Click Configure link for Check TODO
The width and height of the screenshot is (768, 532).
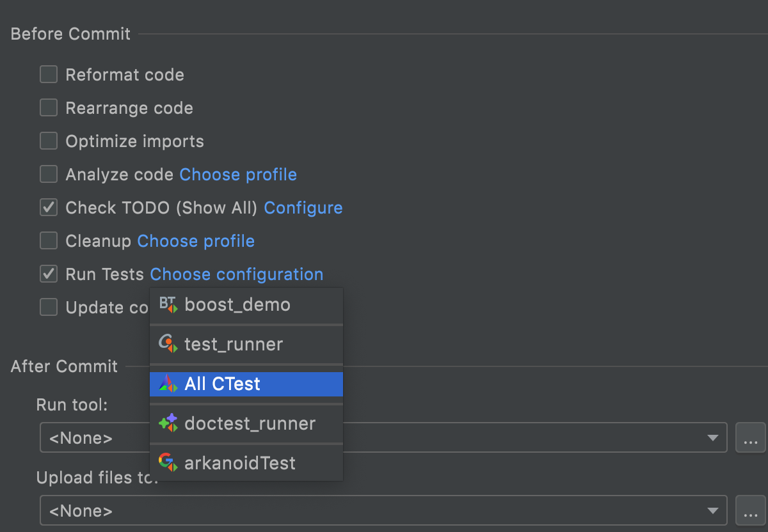[303, 208]
